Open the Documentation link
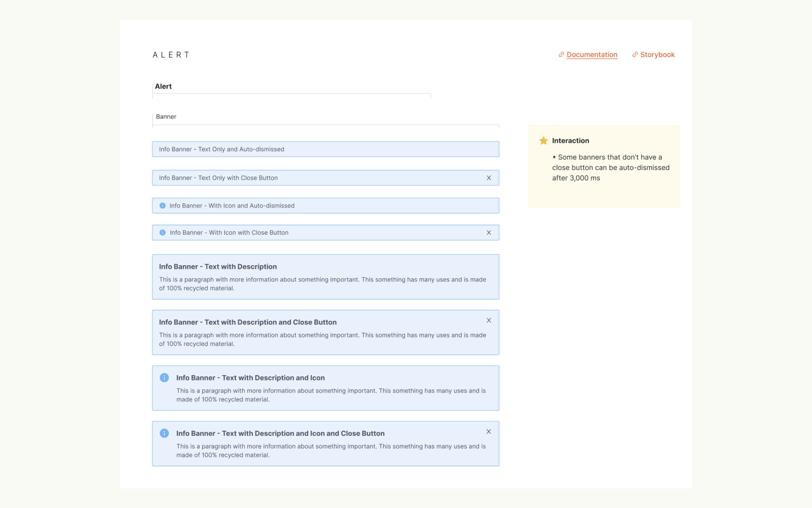 point(592,55)
